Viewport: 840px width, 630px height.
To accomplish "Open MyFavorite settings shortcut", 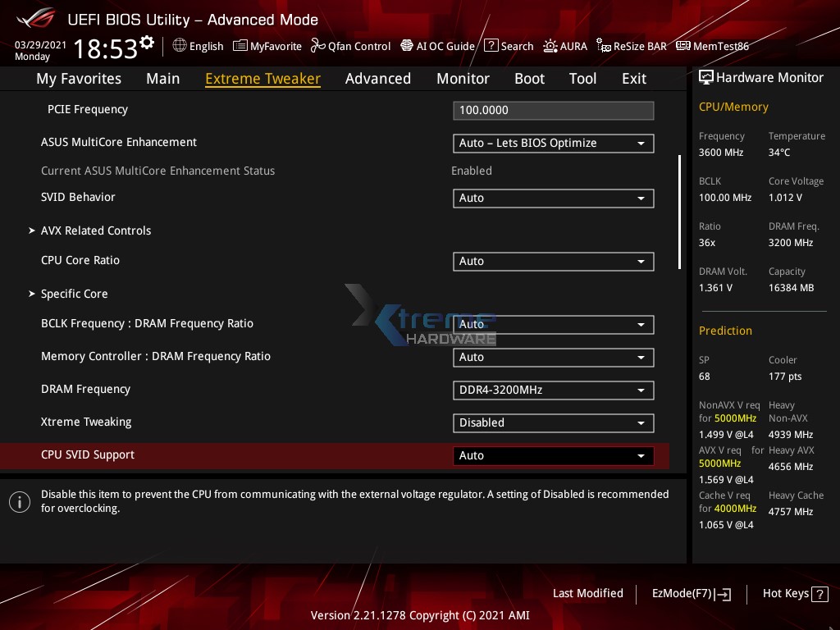I will pyautogui.click(x=267, y=46).
